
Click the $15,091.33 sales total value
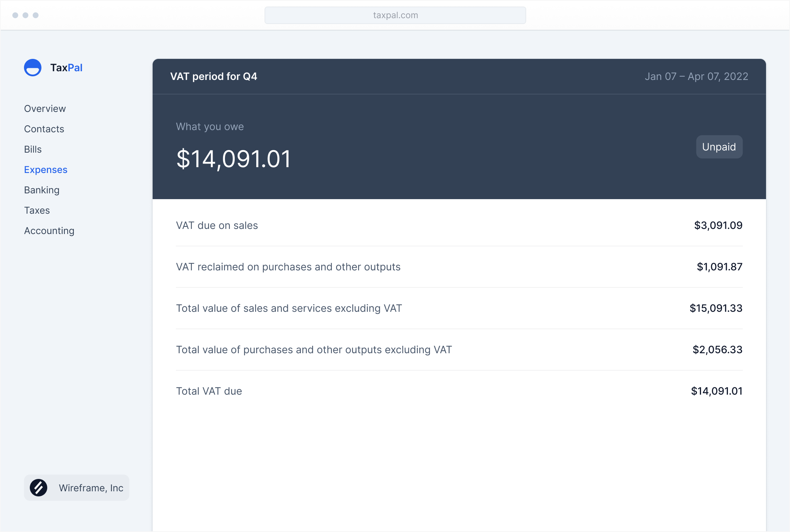[716, 308]
